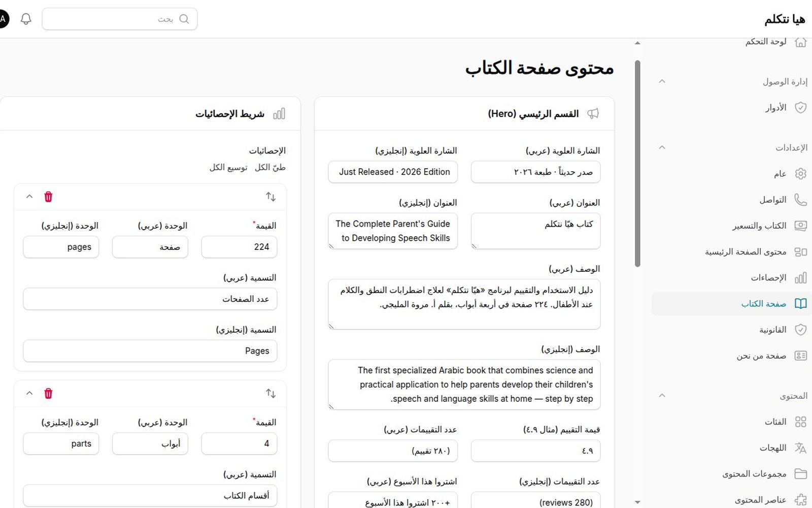Select صفحة الكتاب in the sidebar
The image size is (812, 508).
731,304
